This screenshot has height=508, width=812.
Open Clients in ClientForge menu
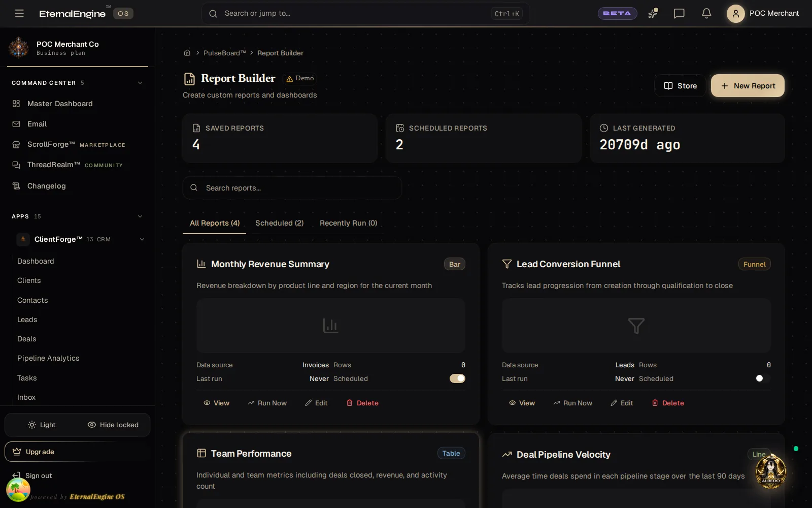pyautogui.click(x=29, y=280)
